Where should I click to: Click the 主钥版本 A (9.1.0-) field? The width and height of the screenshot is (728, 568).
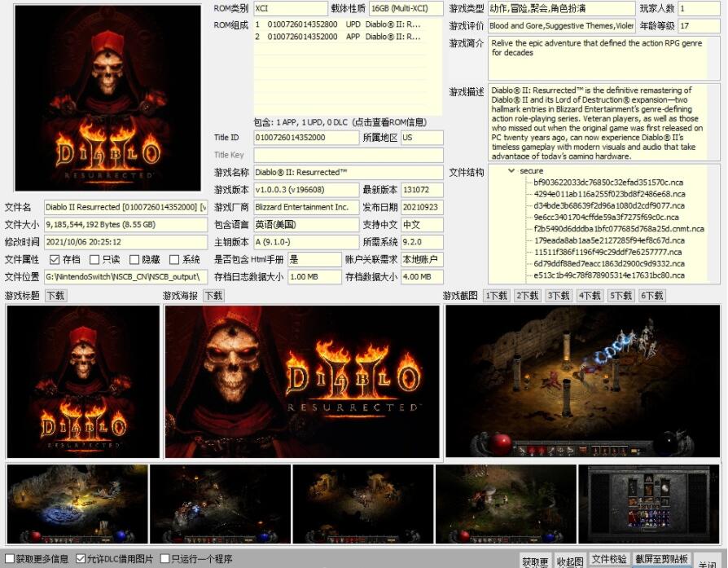pyautogui.click(x=306, y=242)
